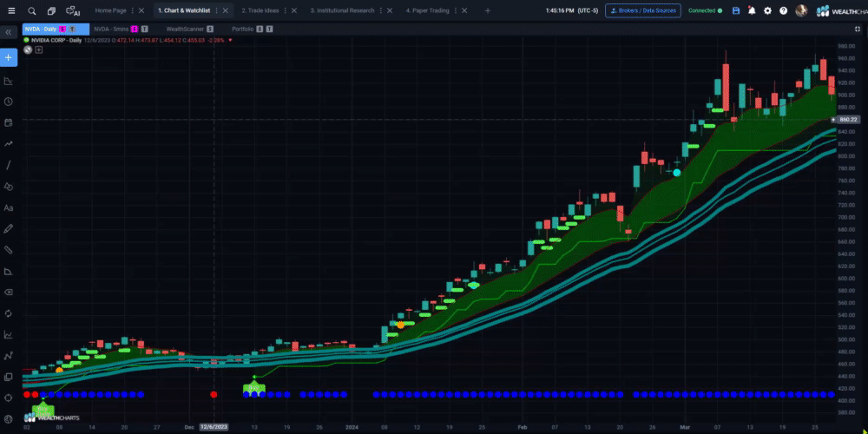Click the red signal dot below December
Viewport: 868px width, 434px height.
pyautogui.click(x=214, y=395)
